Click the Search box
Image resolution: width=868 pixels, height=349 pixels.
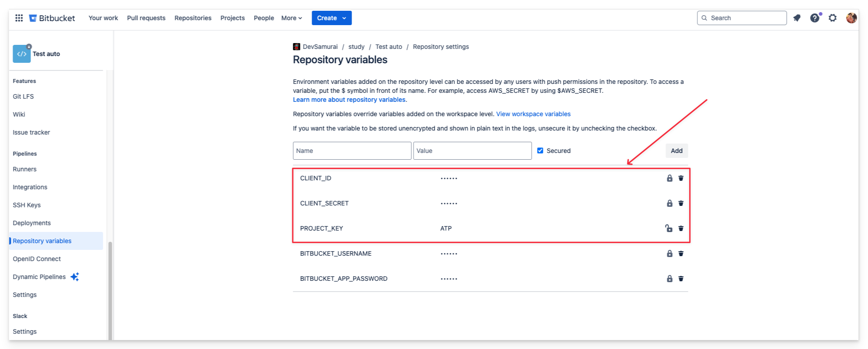coord(742,18)
